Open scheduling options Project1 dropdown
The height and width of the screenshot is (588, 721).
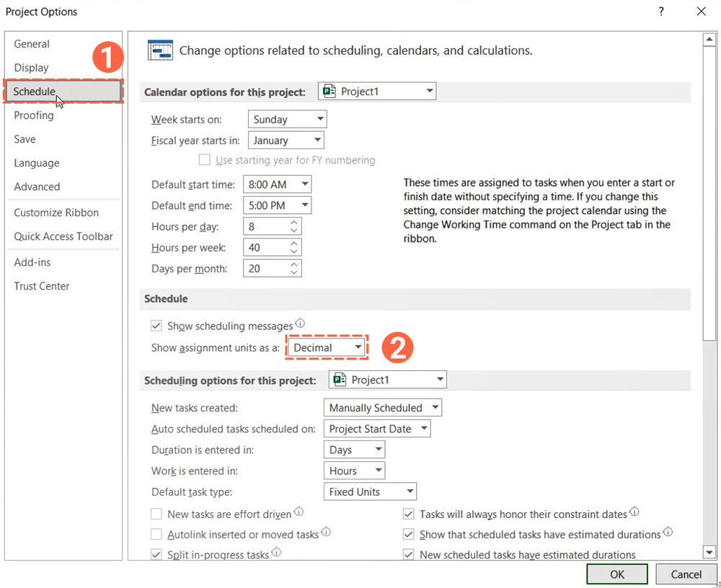tap(388, 380)
